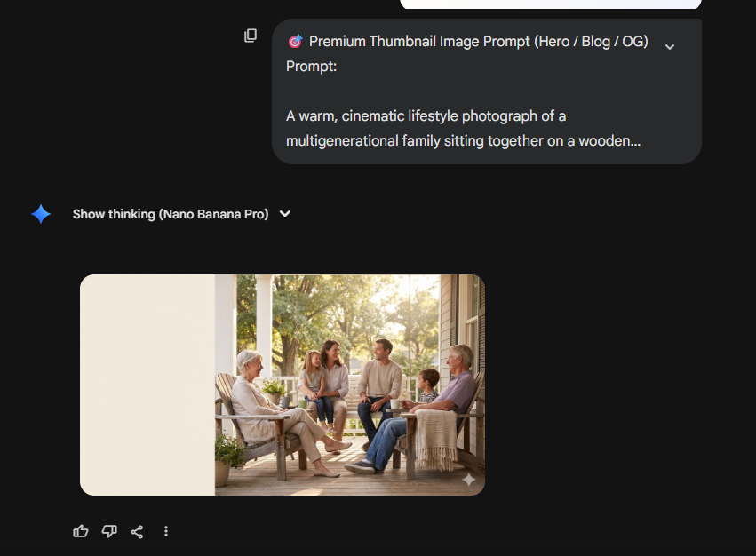Click the Gemini sparkle avatar
756x556 pixels.
point(40,214)
